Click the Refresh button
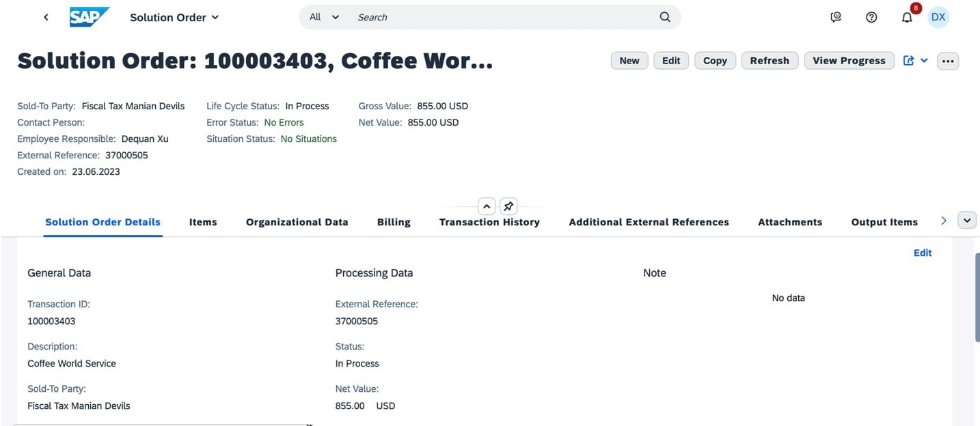The height and width of the screenshot is (426, 980). pos(770,61)
